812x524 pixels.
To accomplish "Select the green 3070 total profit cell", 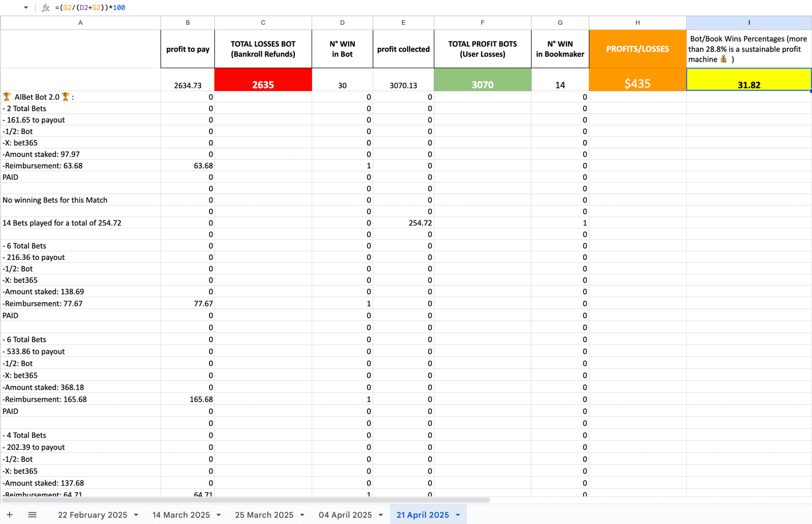I will point(483,80).
